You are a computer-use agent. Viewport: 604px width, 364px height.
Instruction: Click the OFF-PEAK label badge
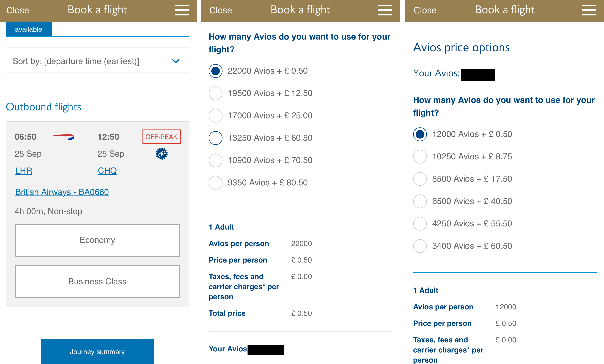point(161,137)
